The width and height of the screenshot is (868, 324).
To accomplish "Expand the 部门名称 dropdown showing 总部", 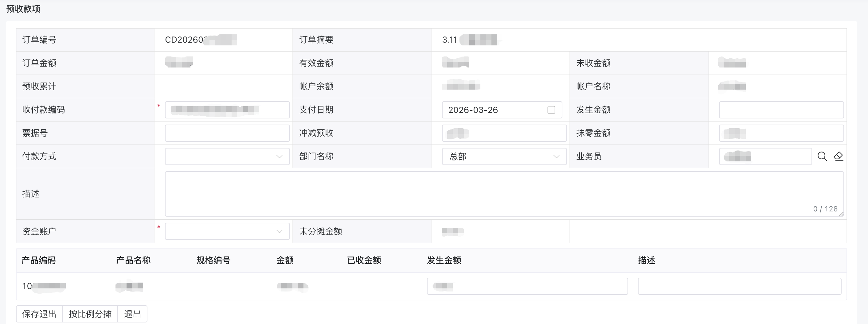I will [x=504, y=156].
